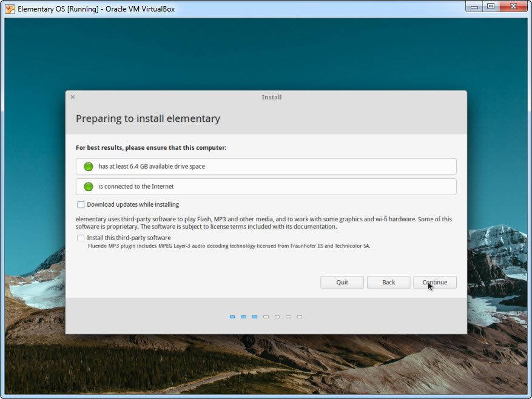Go Back to the previous installer step
532x399 pixels.
388,283
